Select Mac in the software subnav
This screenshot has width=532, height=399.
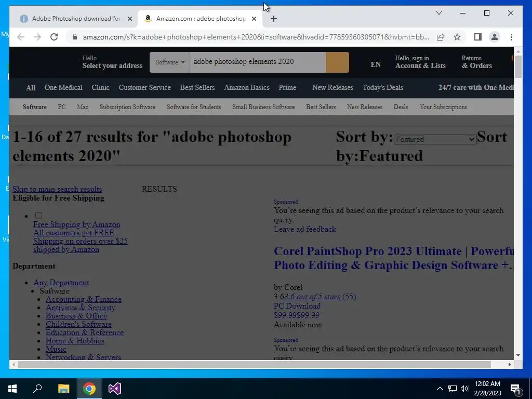tap(83, 107)
